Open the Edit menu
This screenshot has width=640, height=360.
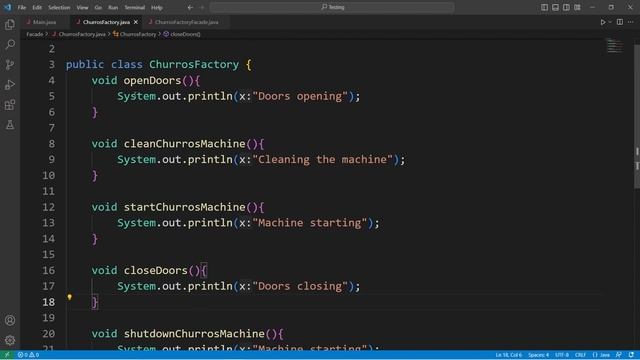point(37,7)
